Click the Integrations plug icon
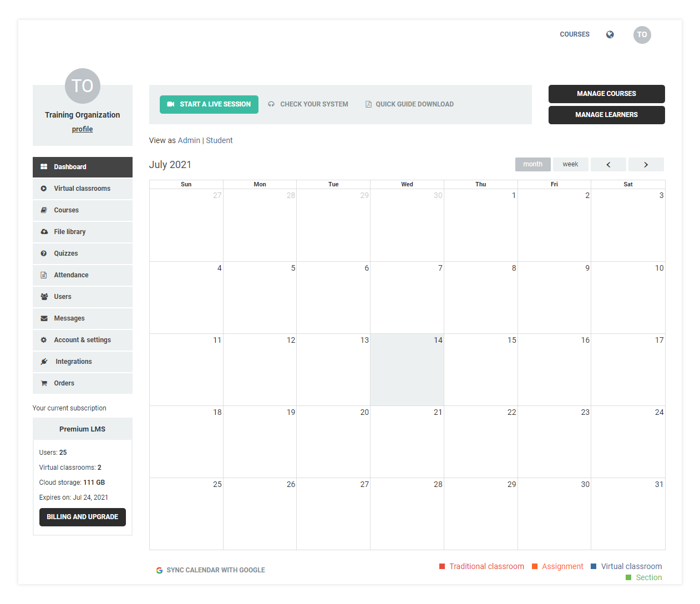This screenshot has width=700, height=604. (x=44, y=362)
